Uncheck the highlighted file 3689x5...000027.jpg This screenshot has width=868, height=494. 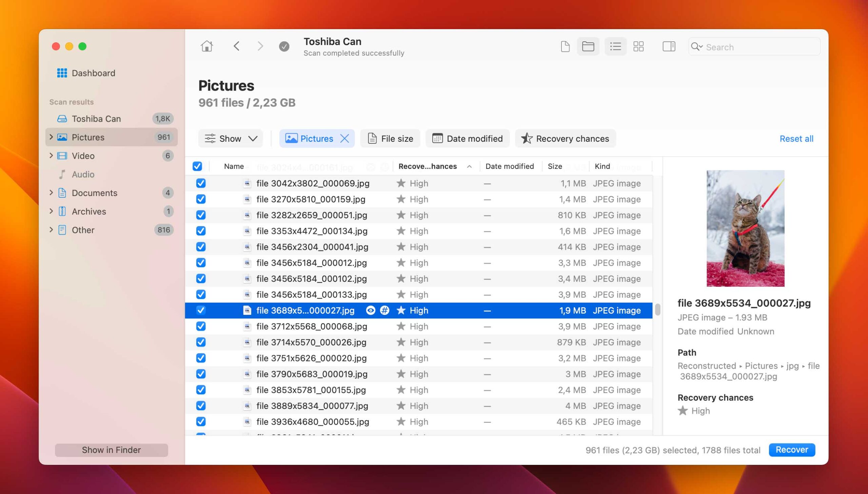(201, 310)
